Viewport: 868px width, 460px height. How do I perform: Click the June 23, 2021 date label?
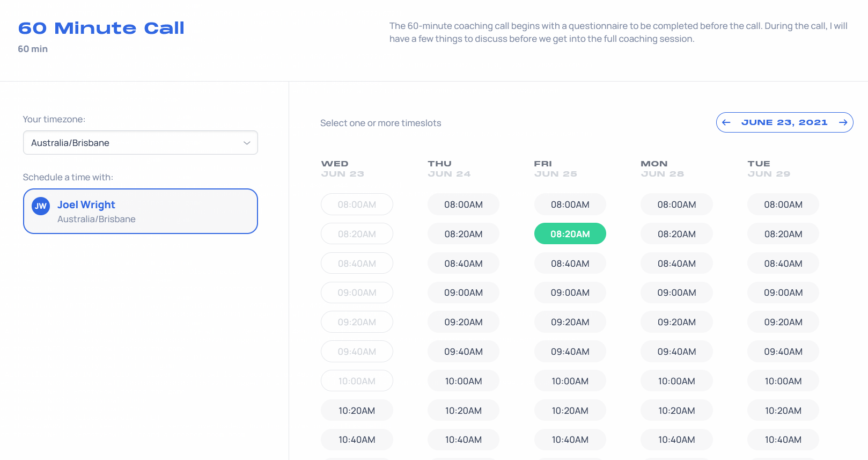(784, 122)
